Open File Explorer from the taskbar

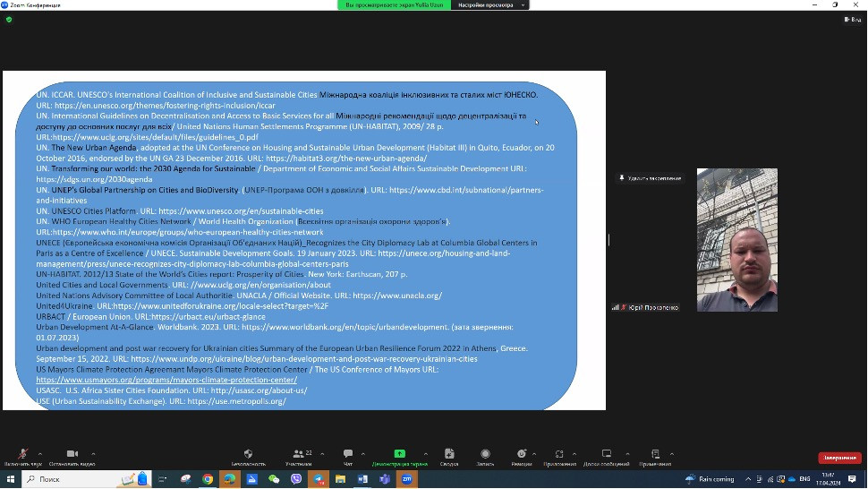(x=340, y=479)
